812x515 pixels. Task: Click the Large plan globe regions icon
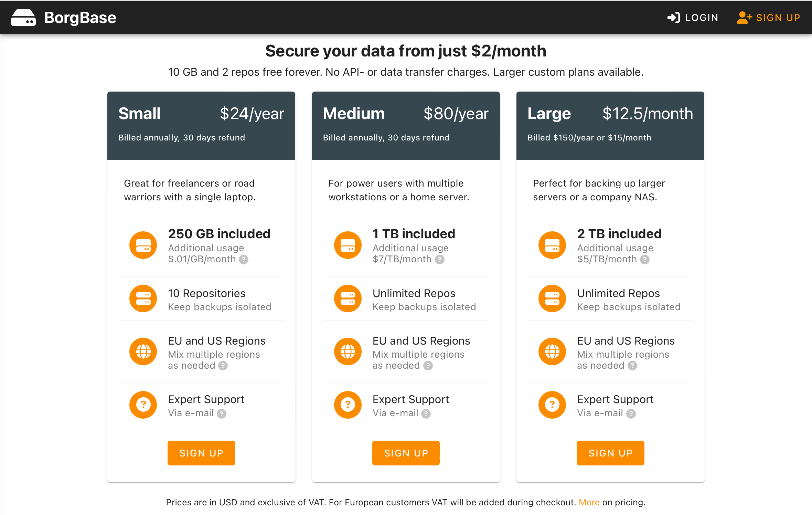click(552, 351)
